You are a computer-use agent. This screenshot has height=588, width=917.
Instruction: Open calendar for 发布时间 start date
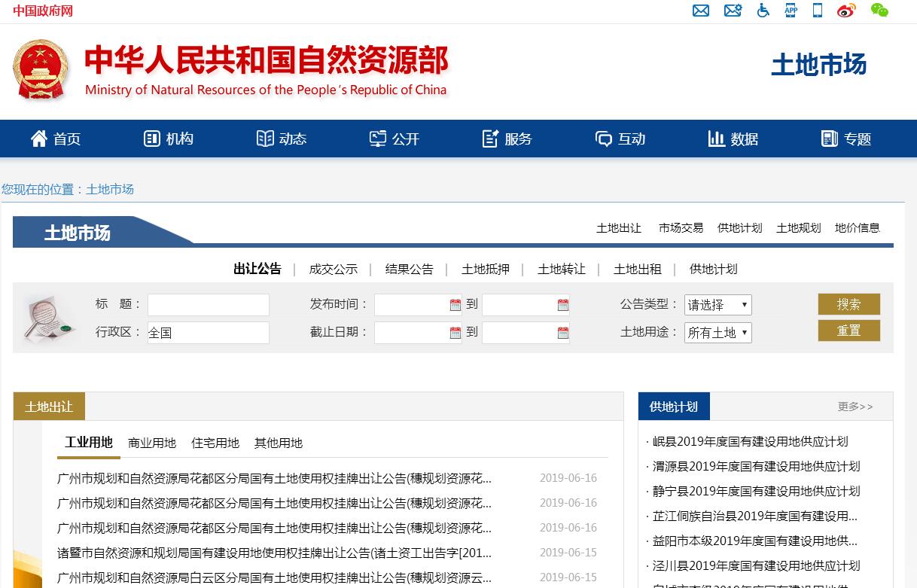(455, 305)
